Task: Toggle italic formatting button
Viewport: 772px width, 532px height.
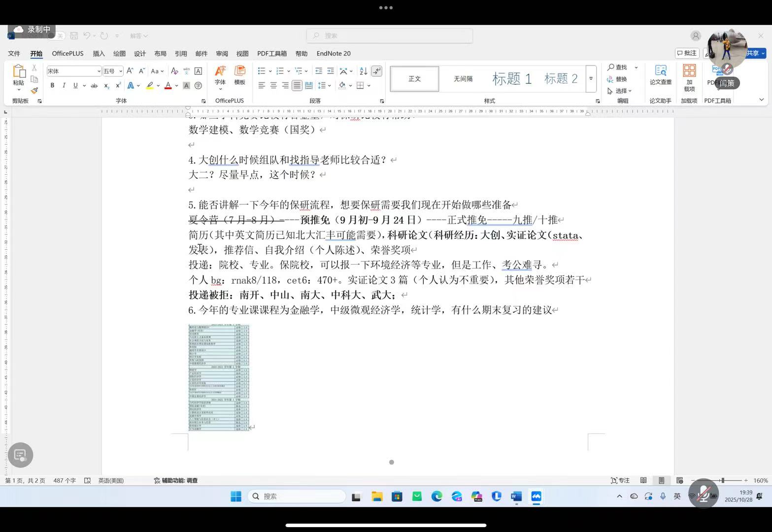Action: (64, 86)
